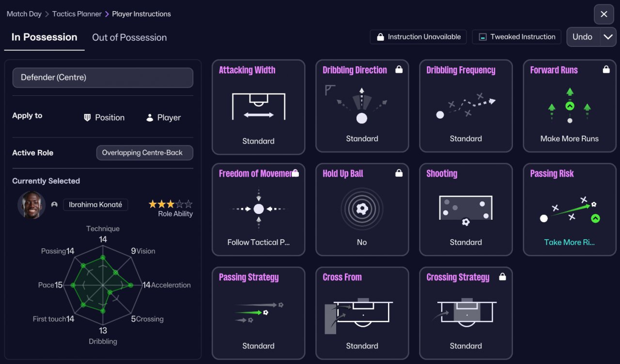
Task: Apply instructions to Player
Action: (163, 118)
